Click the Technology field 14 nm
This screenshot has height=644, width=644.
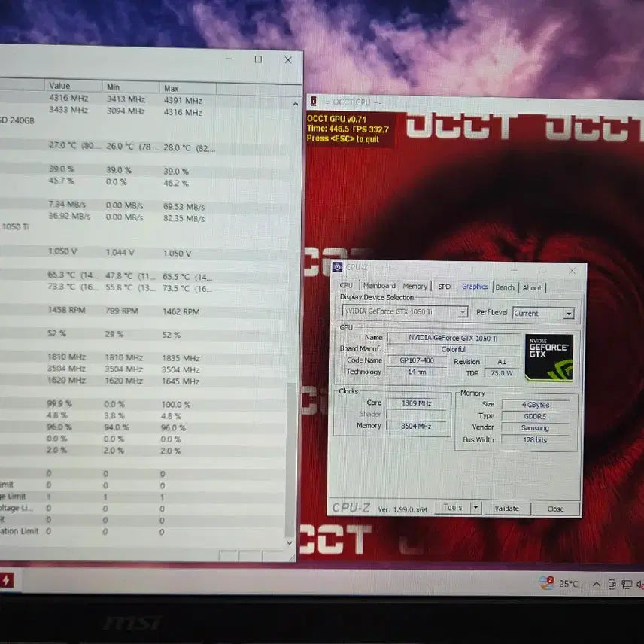tap(417, 372)
